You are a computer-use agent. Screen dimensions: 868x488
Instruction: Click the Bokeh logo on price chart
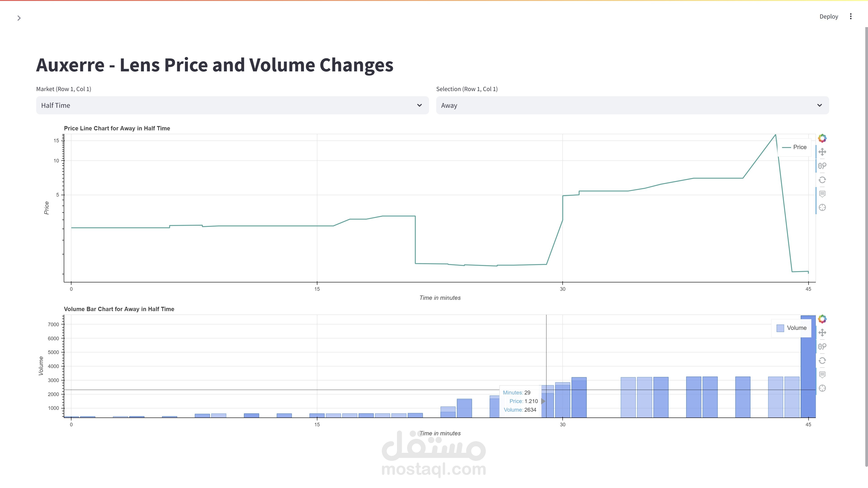[x=822, y=138]
